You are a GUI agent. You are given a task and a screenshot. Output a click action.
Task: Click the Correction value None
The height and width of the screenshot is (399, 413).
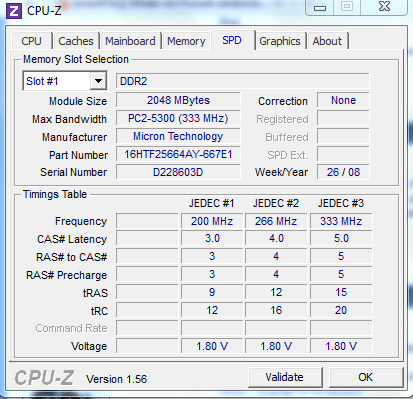click(x=343, y=100)
